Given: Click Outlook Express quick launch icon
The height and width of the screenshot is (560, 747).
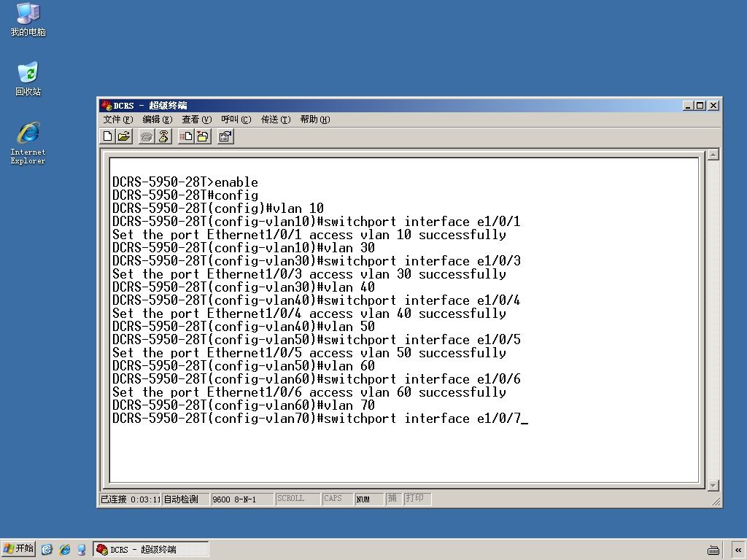Looking at the screenshot, I should [x=47, y=550].
